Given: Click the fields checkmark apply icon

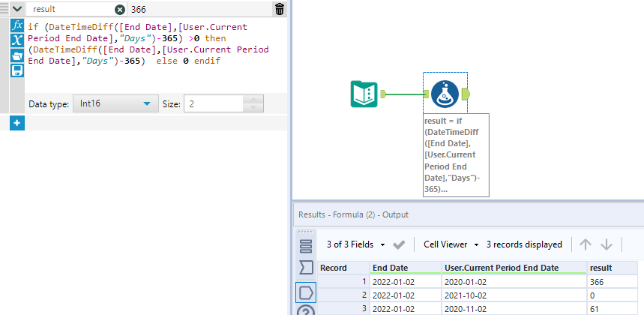Looking at the screenshot, I should pyautogui.click(x=398, y=244).
